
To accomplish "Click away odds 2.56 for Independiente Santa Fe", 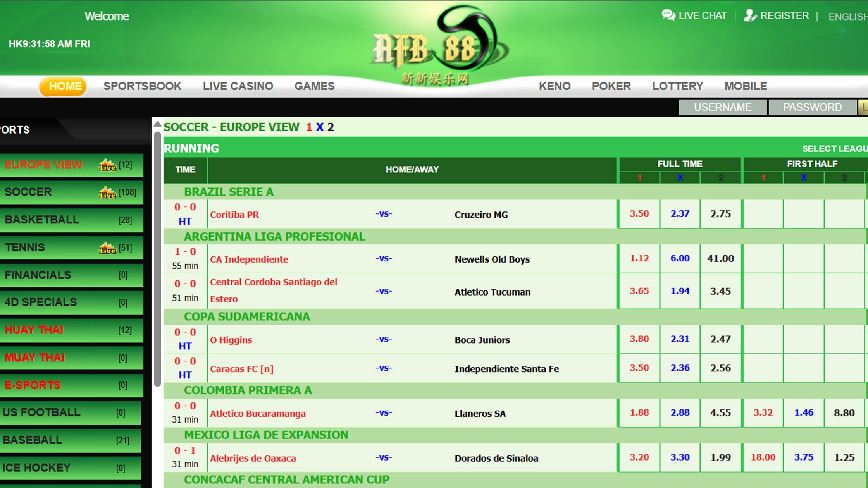I will coord(720,368).
